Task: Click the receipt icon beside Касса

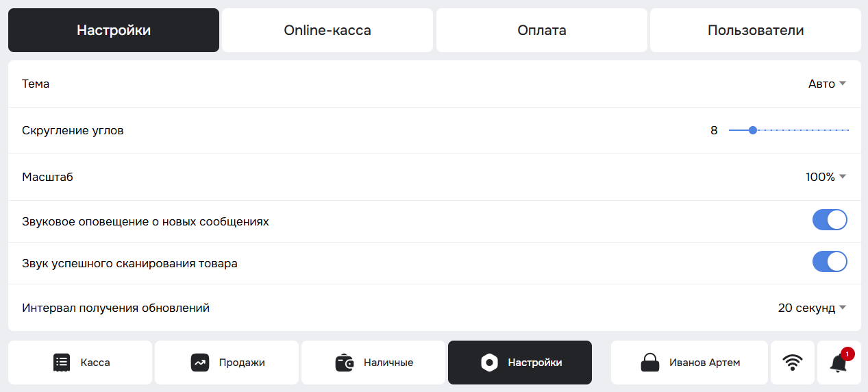Action: point(62,363)
